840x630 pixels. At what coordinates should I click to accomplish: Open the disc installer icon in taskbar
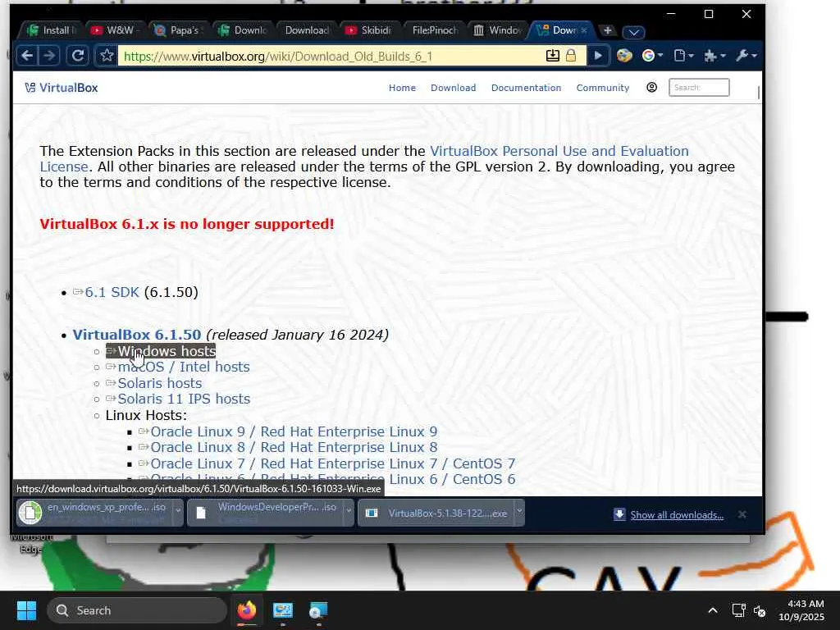[x=318, y=610]
